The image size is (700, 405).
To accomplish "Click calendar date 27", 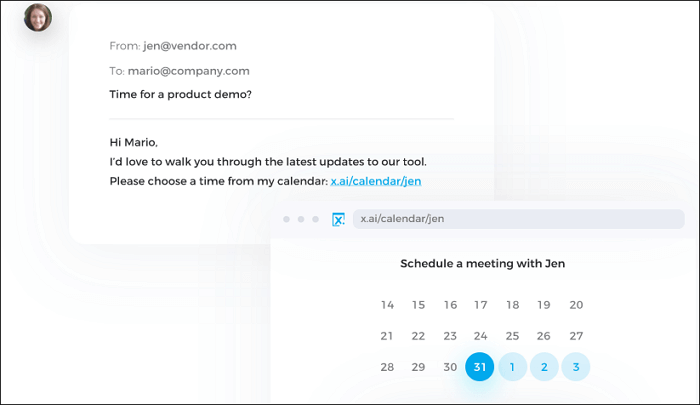I will [576, 336].
